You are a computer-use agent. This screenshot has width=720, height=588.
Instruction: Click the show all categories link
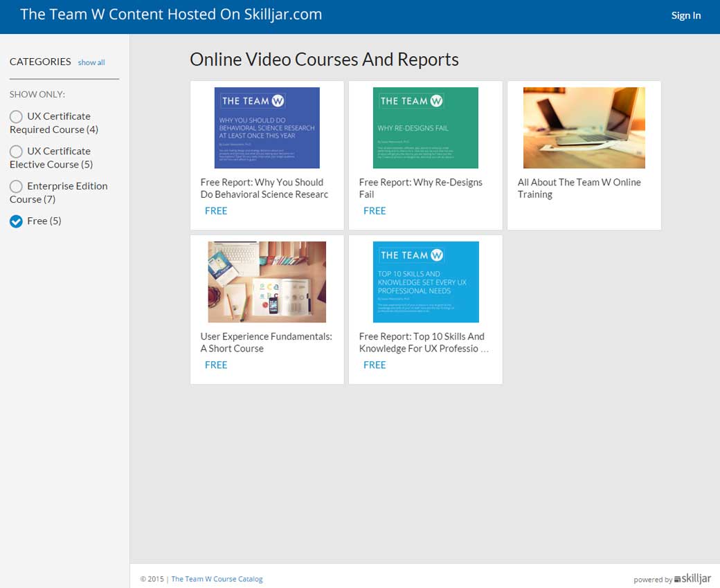point(91,62)
